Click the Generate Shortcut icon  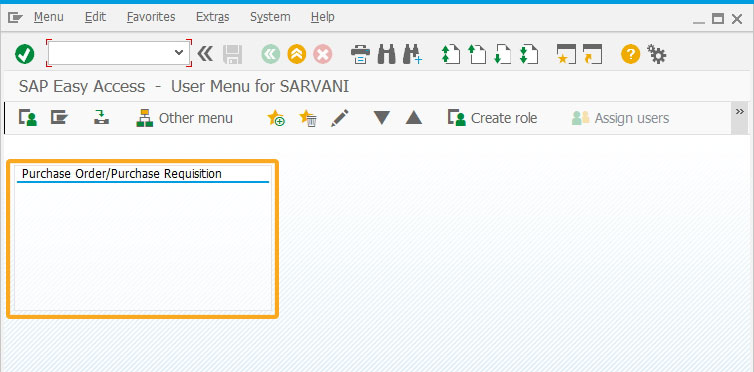point(592,54)
